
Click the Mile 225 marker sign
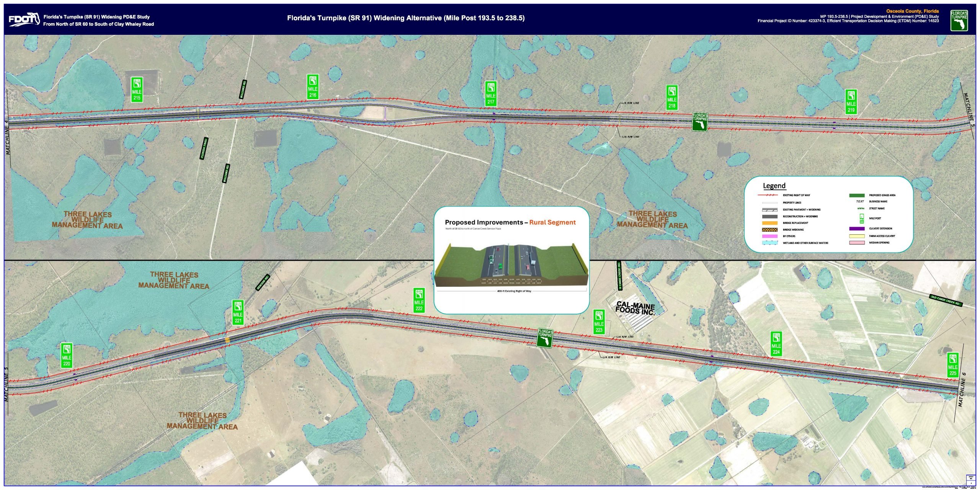(953, 364)
